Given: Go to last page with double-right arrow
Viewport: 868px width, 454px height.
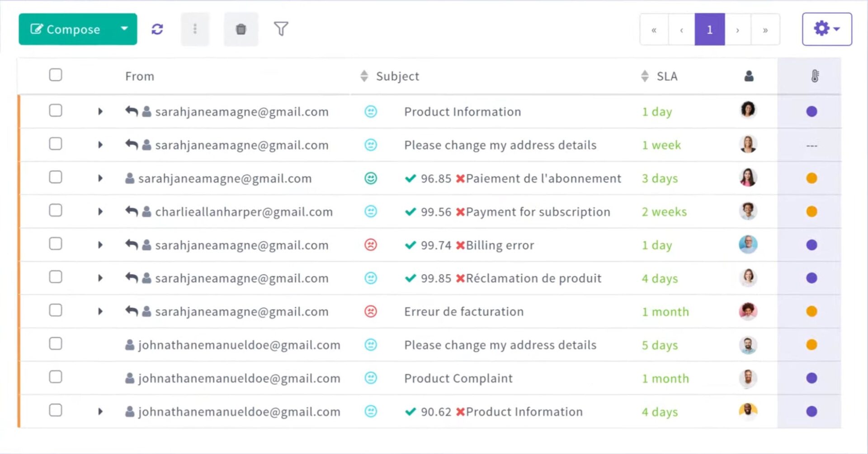Looking at the screenshot, I should pos(765,30).
